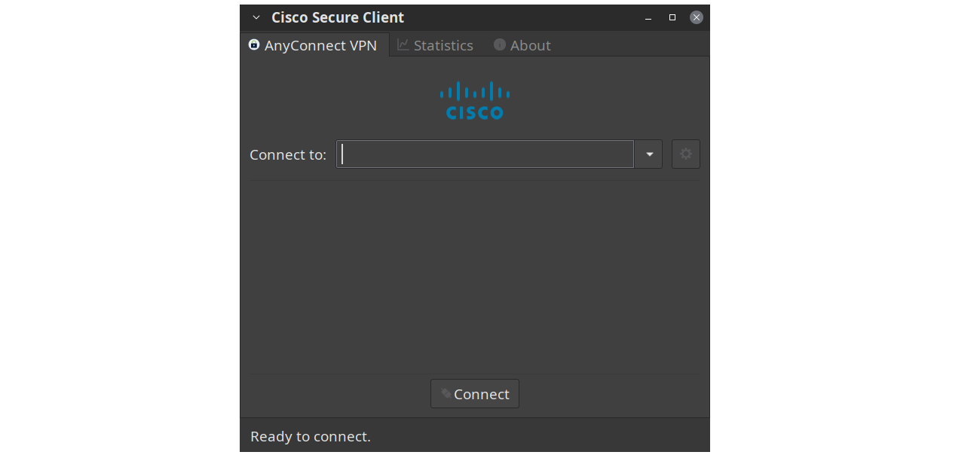Expand the Connect to server dropdown arrow
The height and width of the screenshot is (458, 980).
tap(649, 154)
